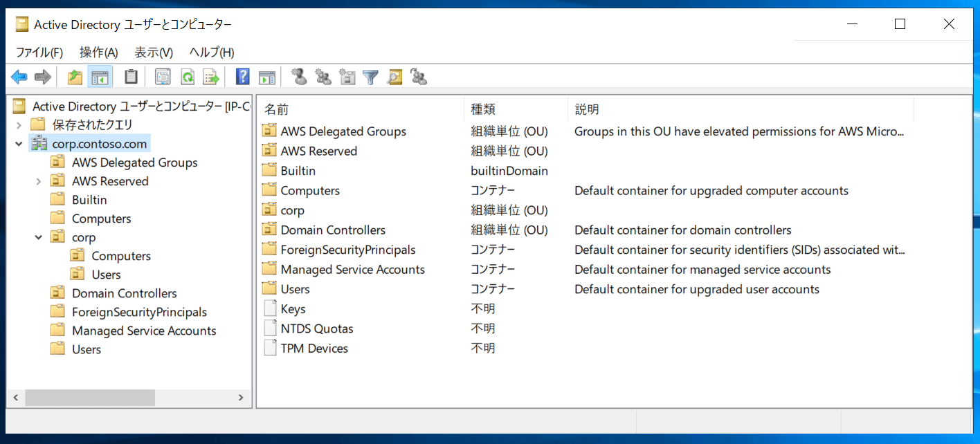Screen dimensions: 980x444
Task: Expand the AWS Reserved tree node
Action: pos(39,181)
